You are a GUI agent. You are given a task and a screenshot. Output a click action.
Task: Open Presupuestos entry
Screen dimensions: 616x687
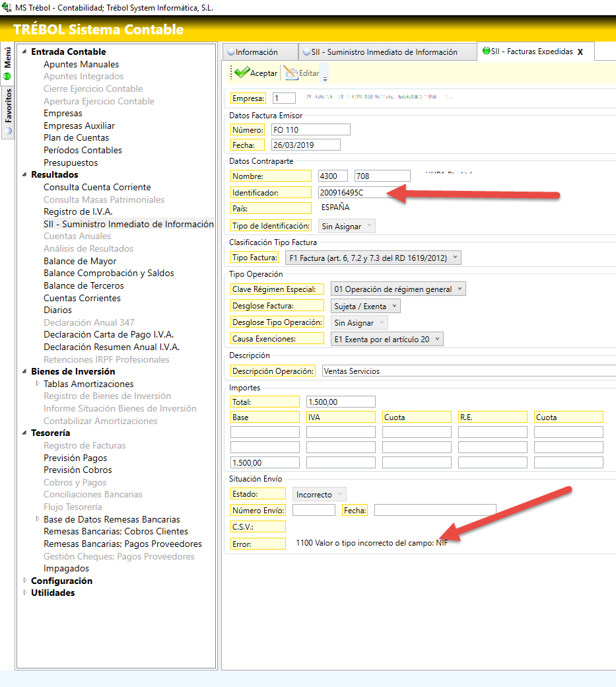click(x=71, y=163)
